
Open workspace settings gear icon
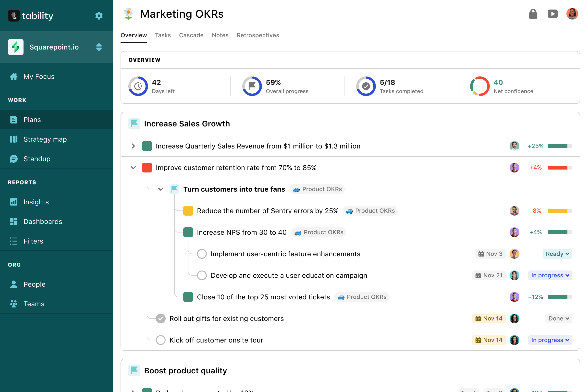tap(99, 16)
